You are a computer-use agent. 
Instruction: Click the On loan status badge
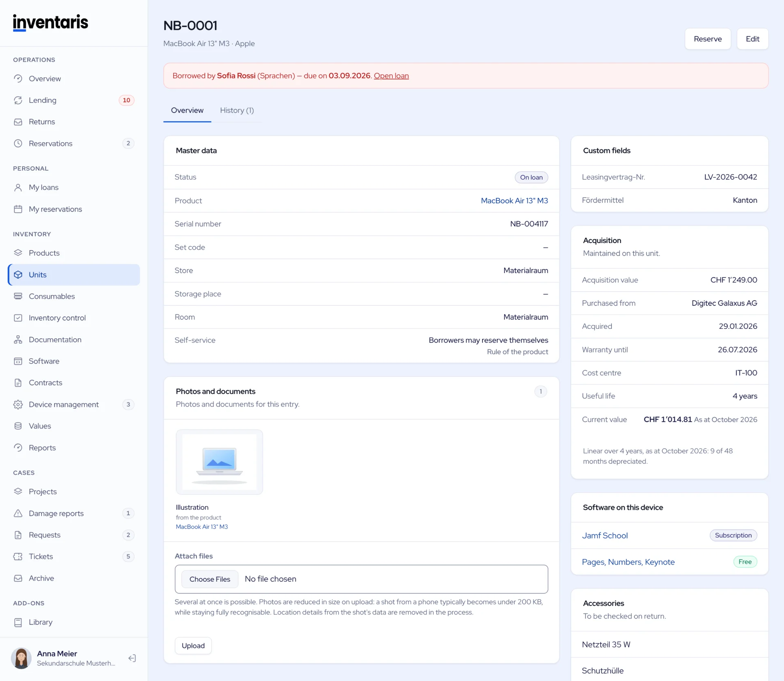(x=531, y=177)
